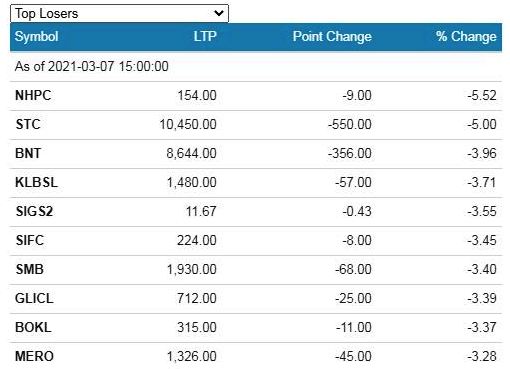Click BNT's point change -356.00

(x=350, y=153)
